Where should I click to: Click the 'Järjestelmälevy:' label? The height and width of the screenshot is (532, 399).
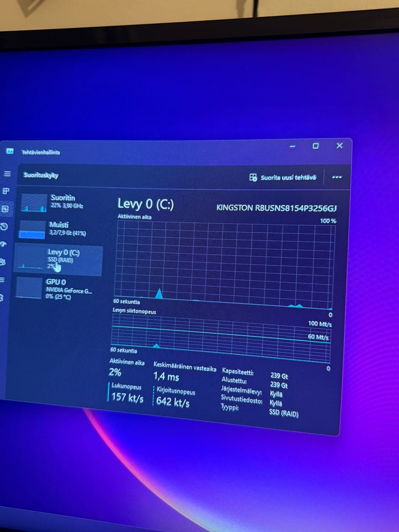click(x=241, y=391)
